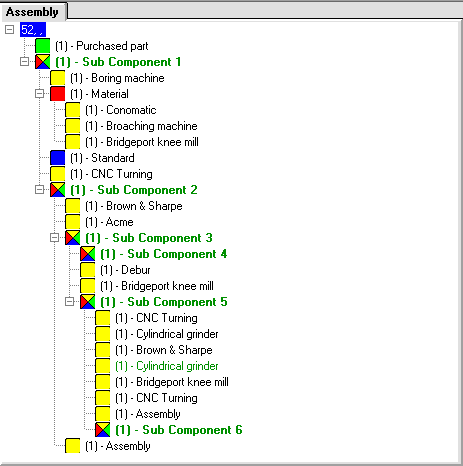Select the green Cylindrical grinder item

(167, 366)
